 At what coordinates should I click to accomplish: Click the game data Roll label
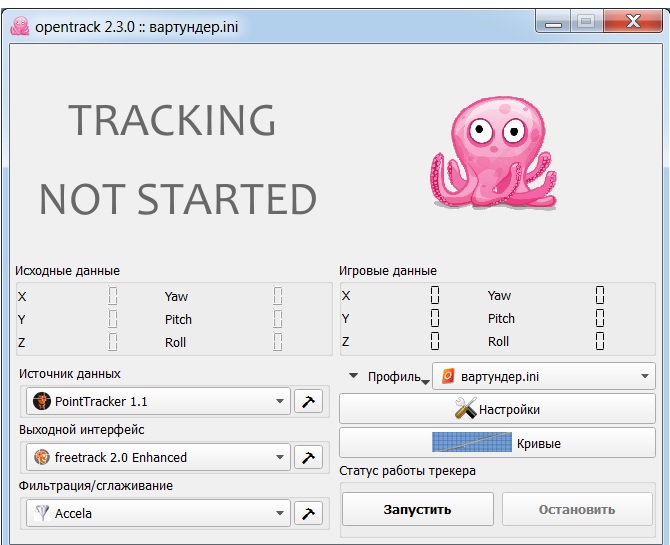(x=498, y=342)
